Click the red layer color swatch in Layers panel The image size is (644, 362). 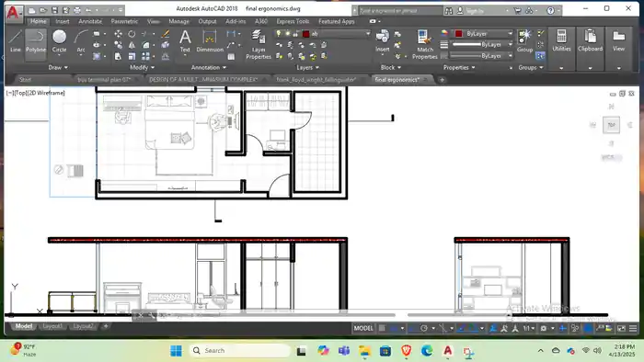(306, 34)
